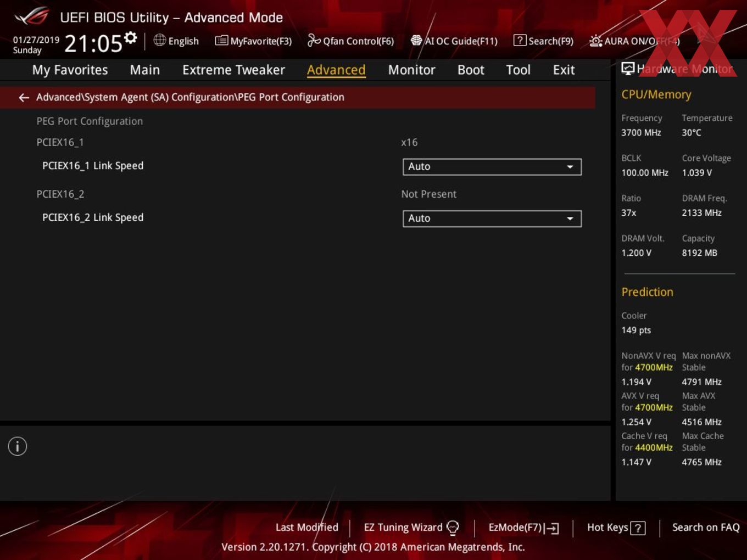This screenshot has width=747, height=560.
Task: Click the PEG Port Configuration heading
Action: point(90,121)
